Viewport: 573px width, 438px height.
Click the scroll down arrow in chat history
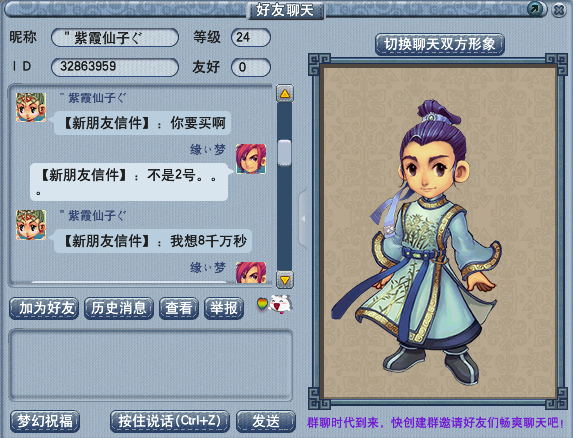[285, 280]
